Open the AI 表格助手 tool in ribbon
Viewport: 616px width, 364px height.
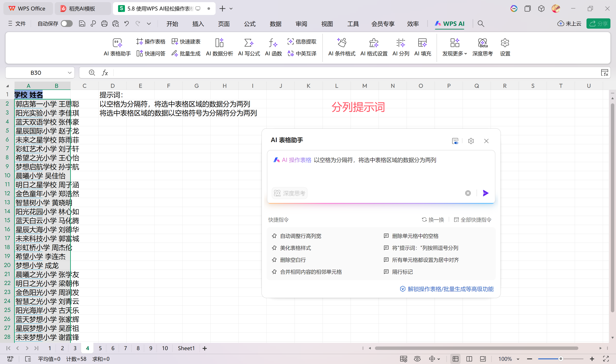[x=117, y=47]
